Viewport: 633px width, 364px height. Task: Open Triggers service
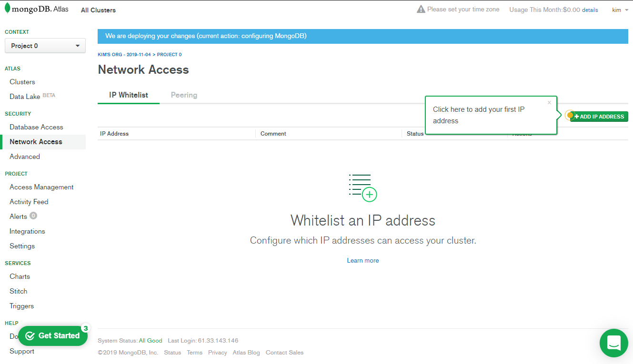click(x=22, y=306)
